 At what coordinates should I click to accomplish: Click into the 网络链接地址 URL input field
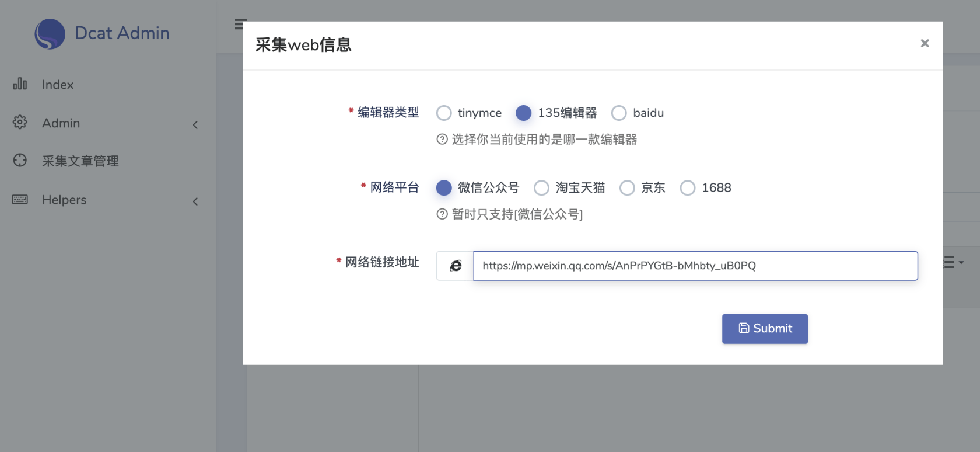[695, 266]
